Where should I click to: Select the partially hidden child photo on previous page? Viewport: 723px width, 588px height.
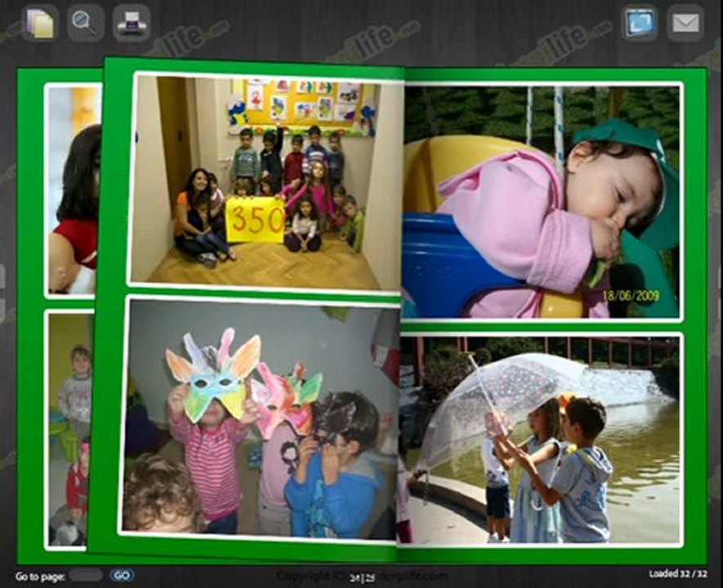69,430
